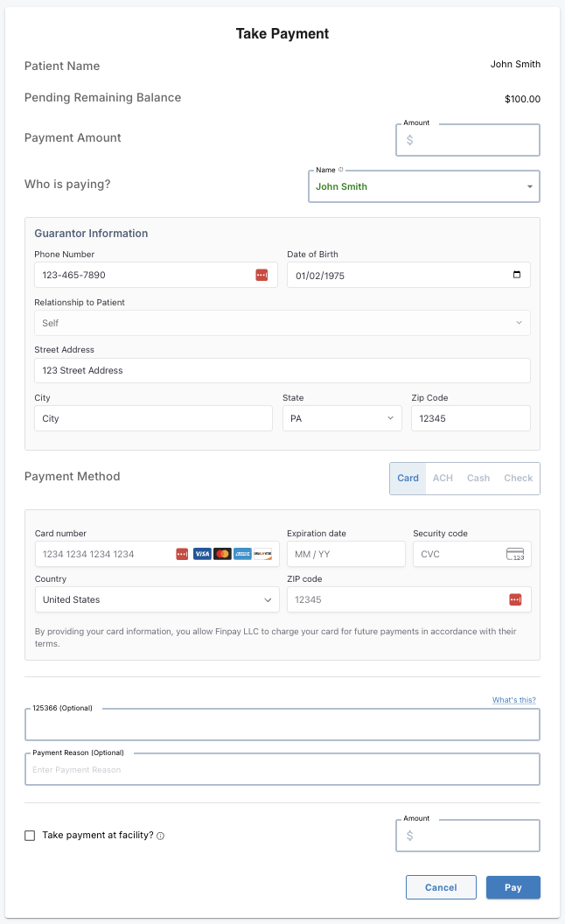
Task: Focus the Street Address field
Action: click(282, 371)
